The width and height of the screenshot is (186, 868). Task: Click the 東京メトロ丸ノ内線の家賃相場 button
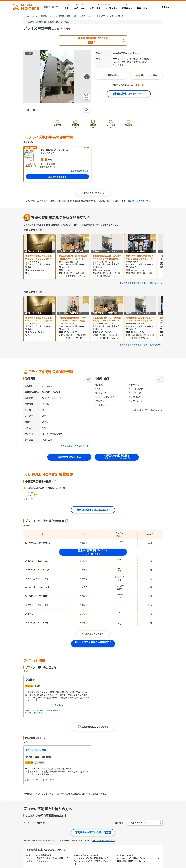click(93, 644)
